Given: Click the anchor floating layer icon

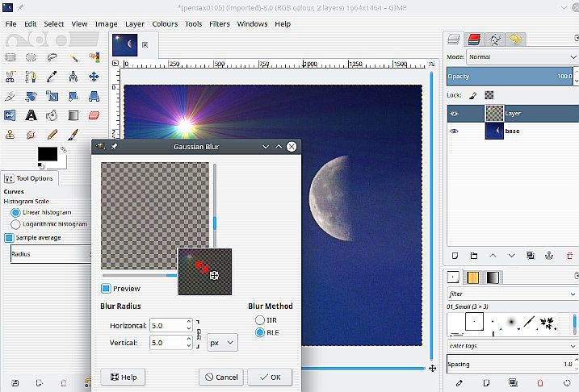Looking at the screenshot, I should [x=549, y=255].
